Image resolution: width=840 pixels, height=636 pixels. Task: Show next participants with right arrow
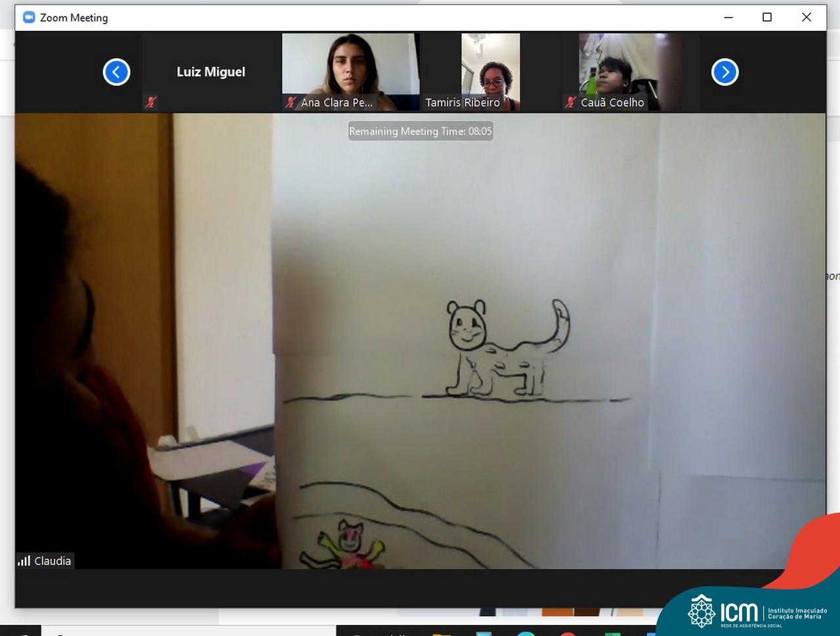[x=724, y=72]
